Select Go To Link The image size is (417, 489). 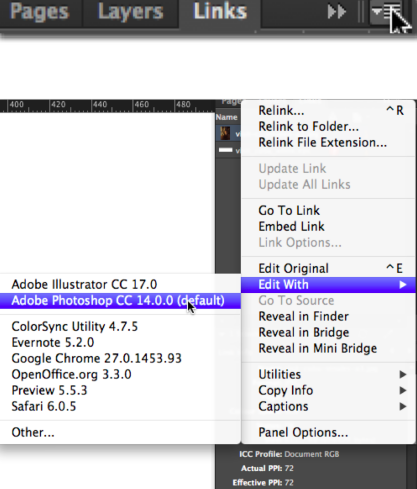tap(328, 210)
